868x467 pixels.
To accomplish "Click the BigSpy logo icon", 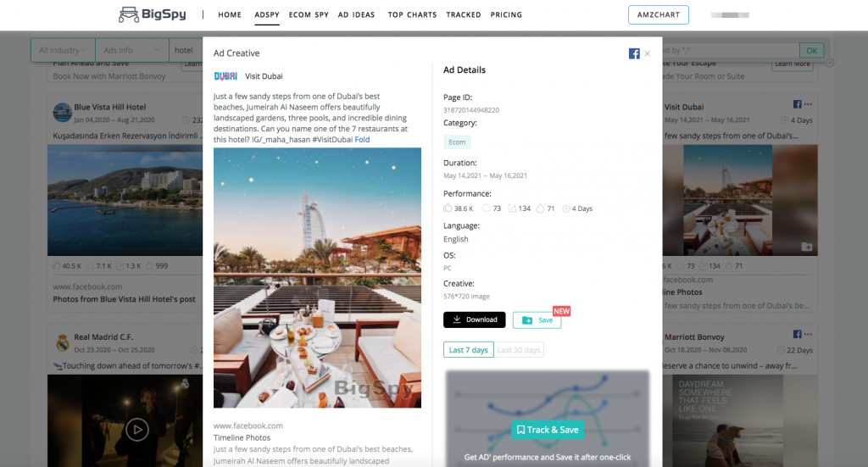I will pyautogui.click(x=129, y=14).
